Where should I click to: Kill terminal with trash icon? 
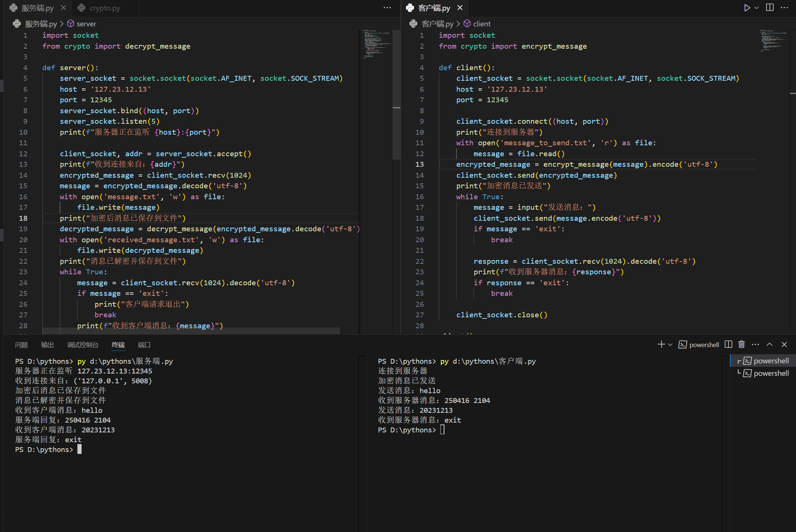click(742, 344)
